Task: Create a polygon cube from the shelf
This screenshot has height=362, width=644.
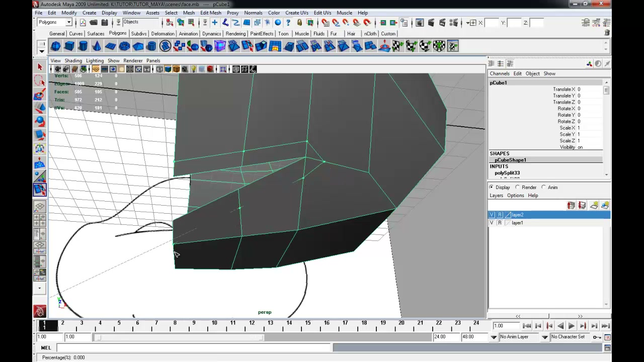Action: 69,46
